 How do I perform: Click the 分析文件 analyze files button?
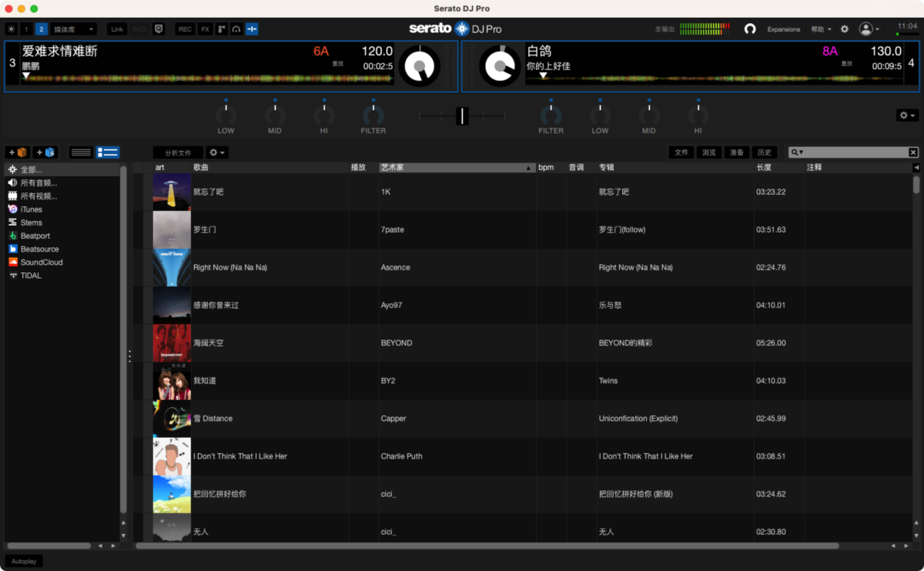178,152
